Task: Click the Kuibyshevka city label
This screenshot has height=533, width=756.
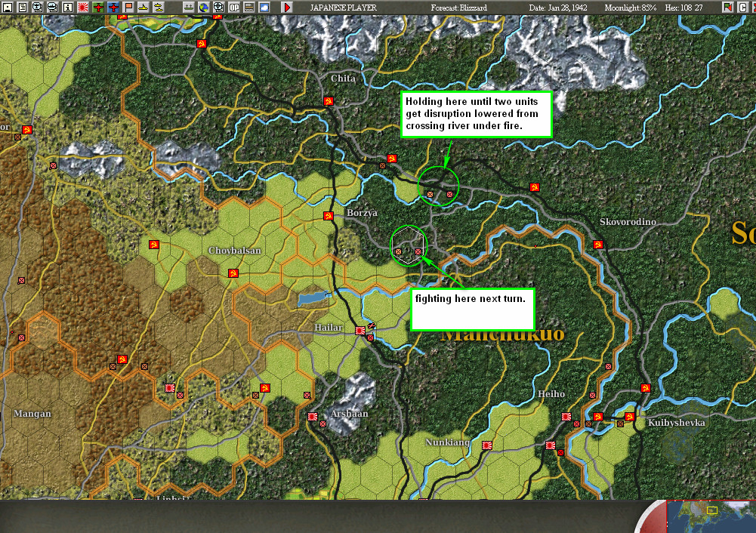Action: click(677, 423)
